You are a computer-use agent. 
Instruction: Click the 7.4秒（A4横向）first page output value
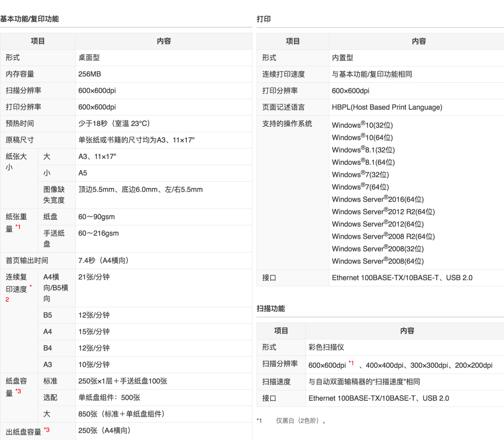pos(103,260)
